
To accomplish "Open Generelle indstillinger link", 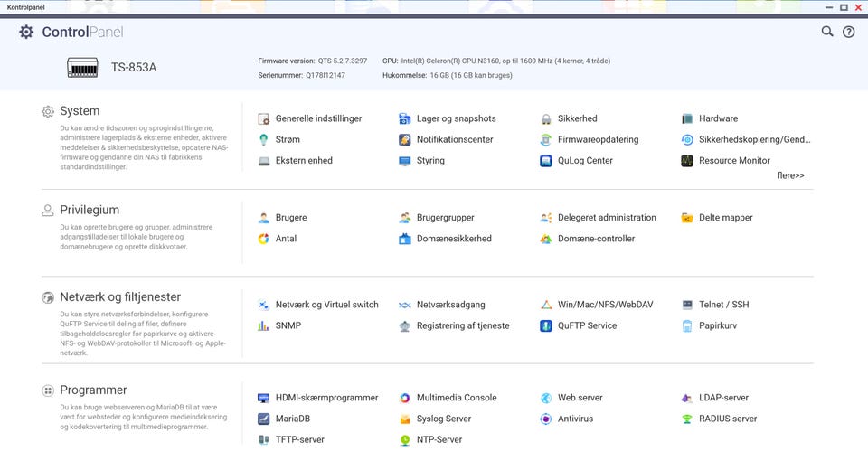I will pos(318,118).
